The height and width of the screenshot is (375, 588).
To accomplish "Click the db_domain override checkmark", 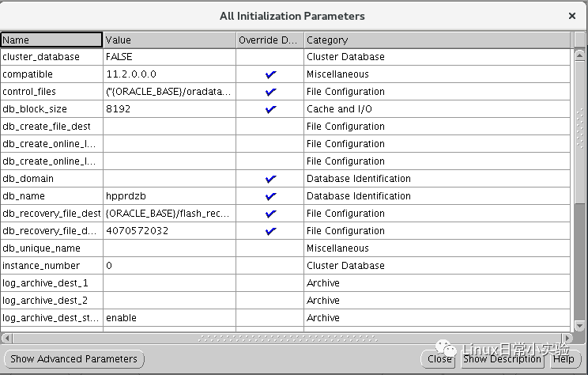I will [x=271, y=179].
